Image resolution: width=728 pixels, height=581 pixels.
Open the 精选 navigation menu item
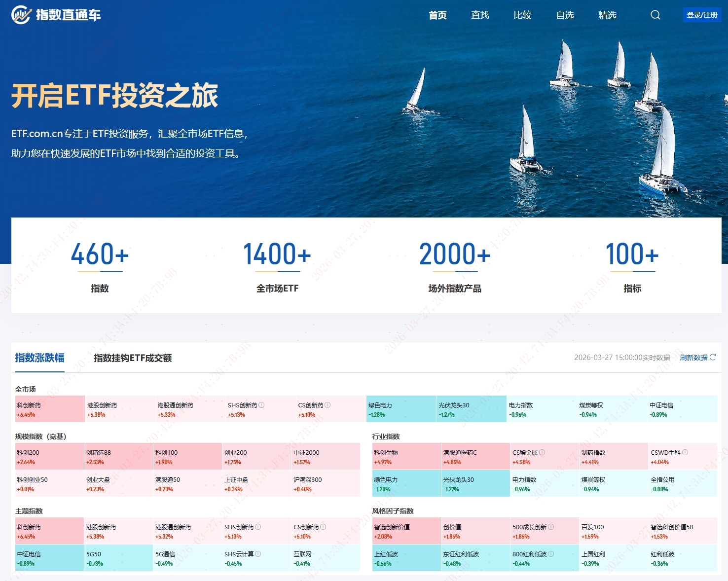click(x=607, y=15)
